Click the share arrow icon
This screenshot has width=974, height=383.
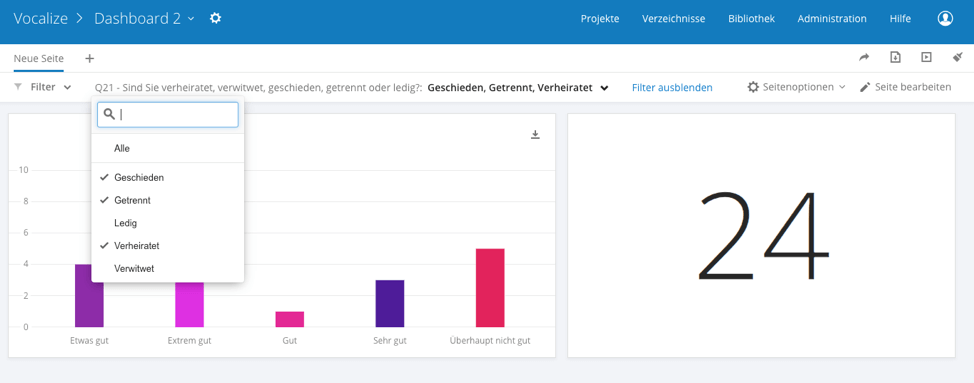[864, 57]
